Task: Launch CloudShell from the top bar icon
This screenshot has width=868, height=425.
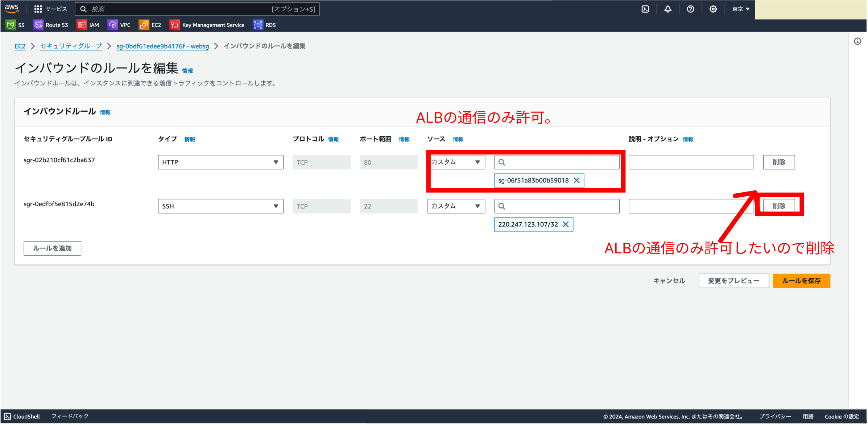Action: click(x=645, y=9)
